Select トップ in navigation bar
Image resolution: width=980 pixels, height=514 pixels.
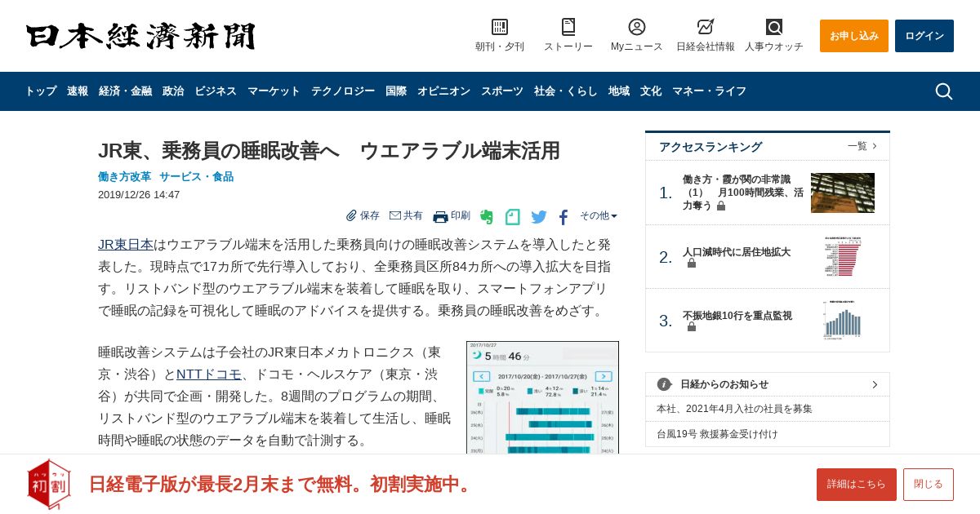click(x=41, y=91)
